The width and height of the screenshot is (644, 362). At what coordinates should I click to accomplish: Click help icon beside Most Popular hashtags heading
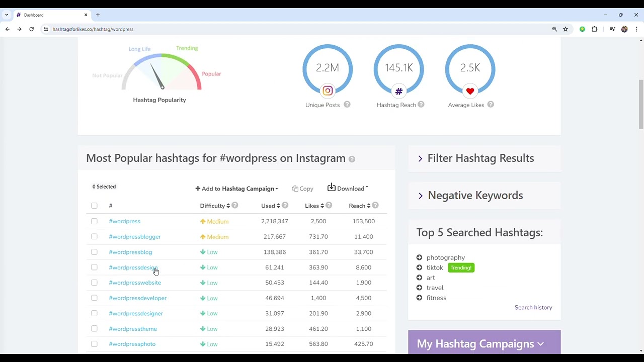click(352, 159)
